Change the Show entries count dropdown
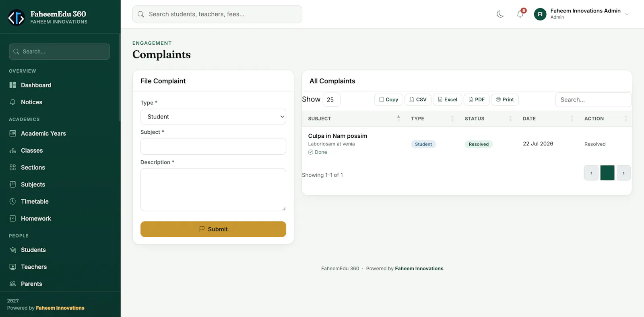This screenshot has width=644, height=317. tap(331, 99)
